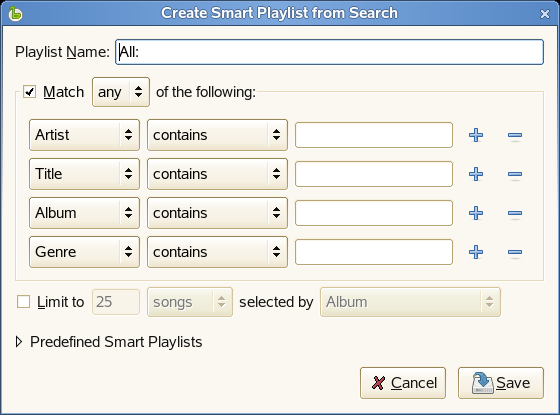This screenshot has height=415, width=560.
Task: Open the Genre row's contains operator dropdown
Action: 217,252
